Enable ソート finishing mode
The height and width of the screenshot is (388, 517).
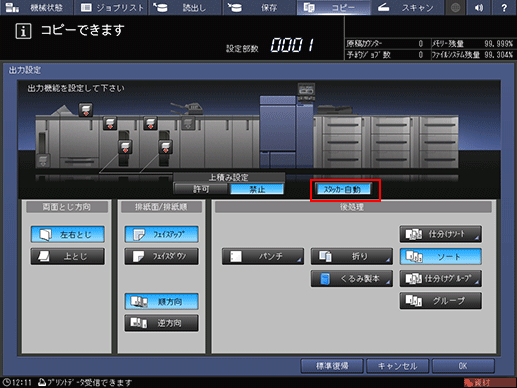point(441,256)
